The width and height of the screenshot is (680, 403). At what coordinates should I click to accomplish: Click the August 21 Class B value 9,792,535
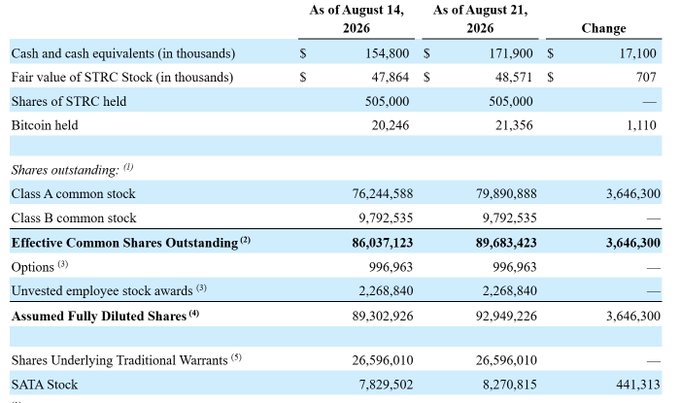[x=510, y=218]
